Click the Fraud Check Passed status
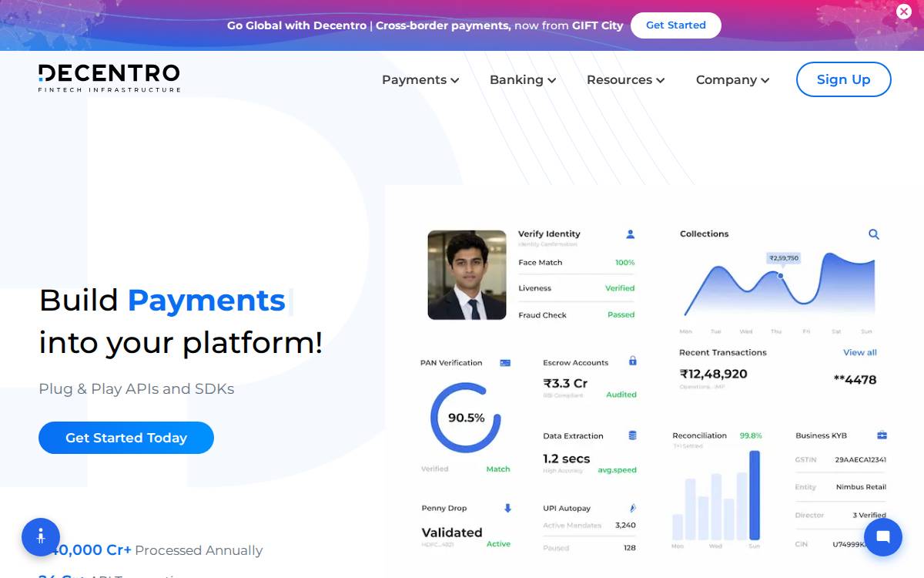The height and width of the screenshot is (578, 924). [621, 314]
